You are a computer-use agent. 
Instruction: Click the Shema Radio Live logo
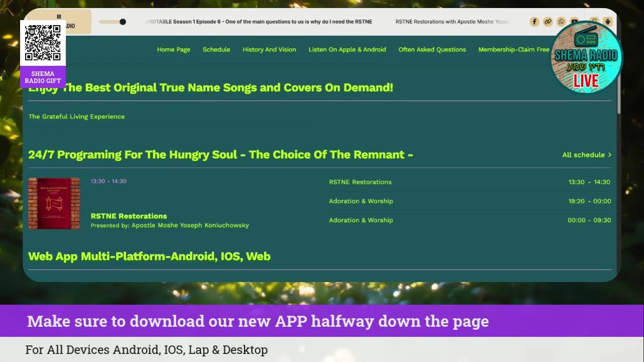tap(586, 58)
